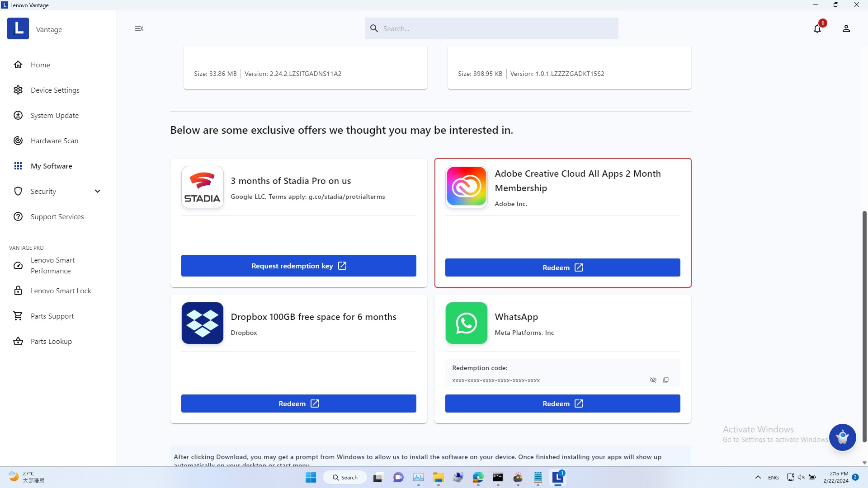
Task: Open System Update in the sidebar
Action: click(54, 115)
